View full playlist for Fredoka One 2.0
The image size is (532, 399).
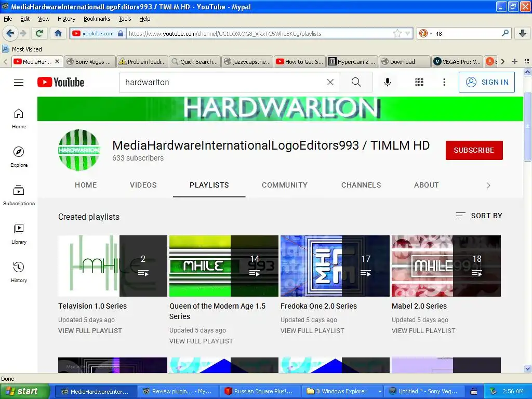[x=312, y=331]
